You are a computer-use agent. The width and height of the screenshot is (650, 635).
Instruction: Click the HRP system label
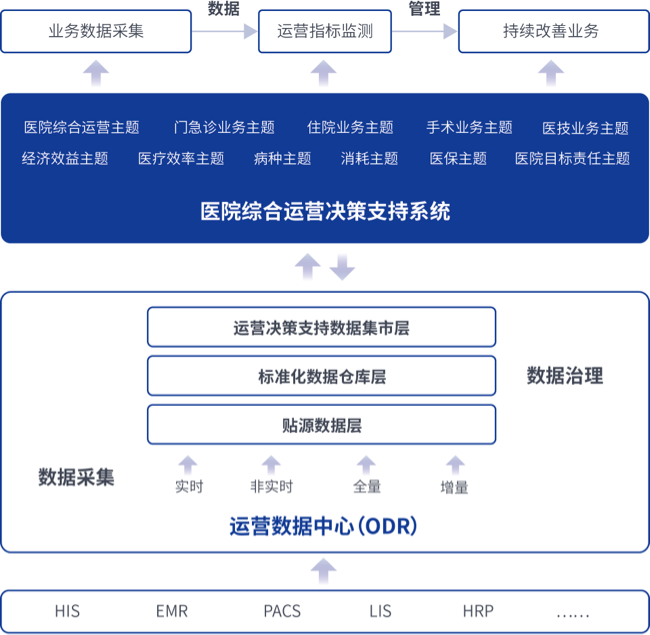coord(478,611)
